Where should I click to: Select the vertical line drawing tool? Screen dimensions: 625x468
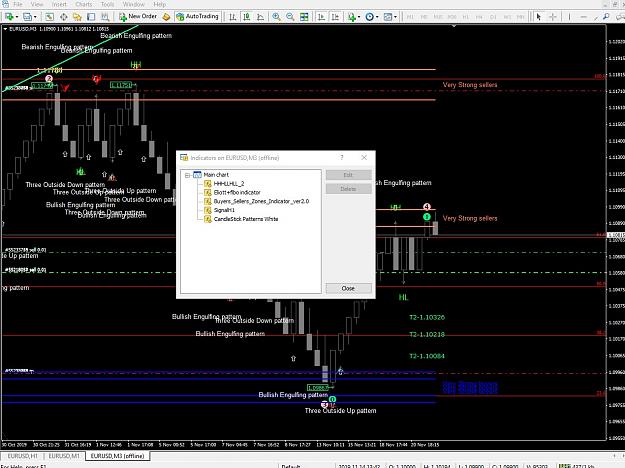point(569,17)
